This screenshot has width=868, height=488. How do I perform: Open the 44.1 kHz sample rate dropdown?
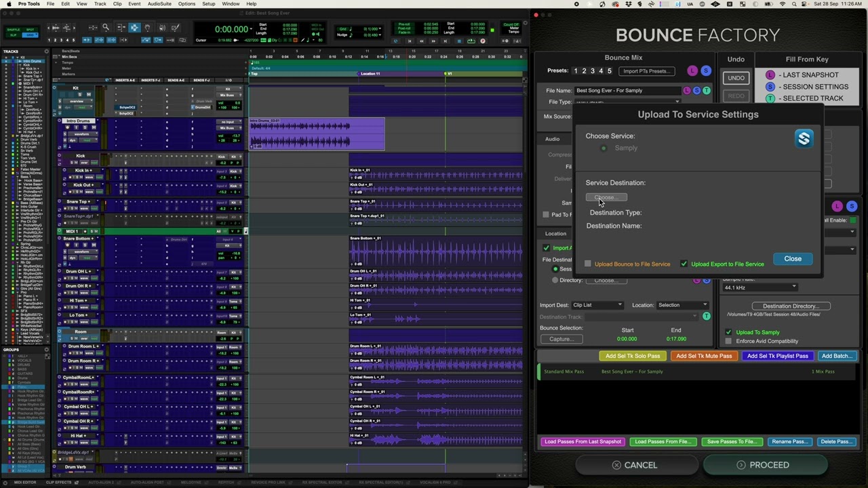coord(759,287)
